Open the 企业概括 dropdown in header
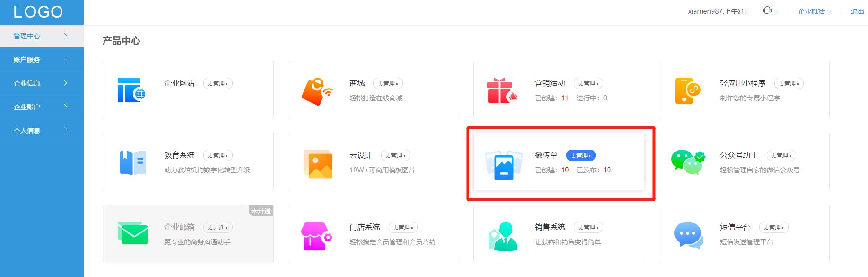The image size is (868, 277). coord(815,11)
